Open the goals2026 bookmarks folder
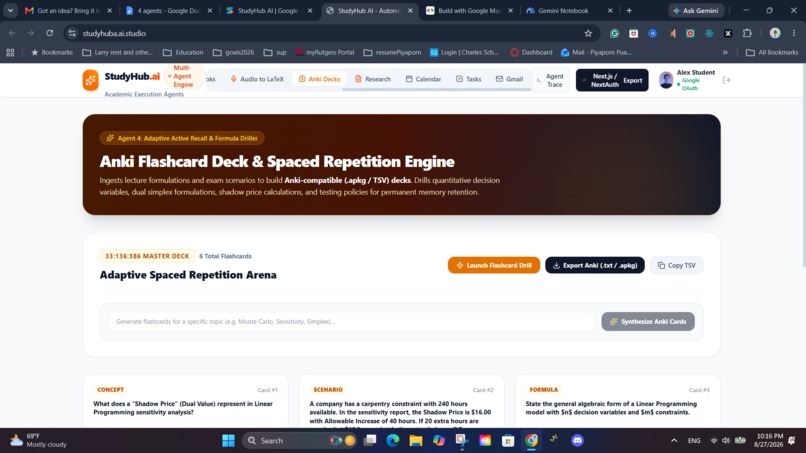806x453 pixels. 233,52
